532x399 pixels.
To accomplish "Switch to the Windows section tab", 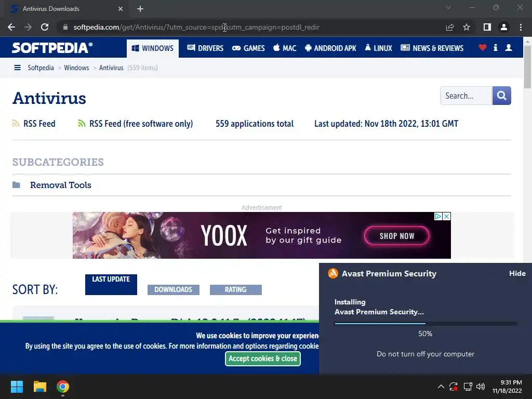I will [153, 48].
